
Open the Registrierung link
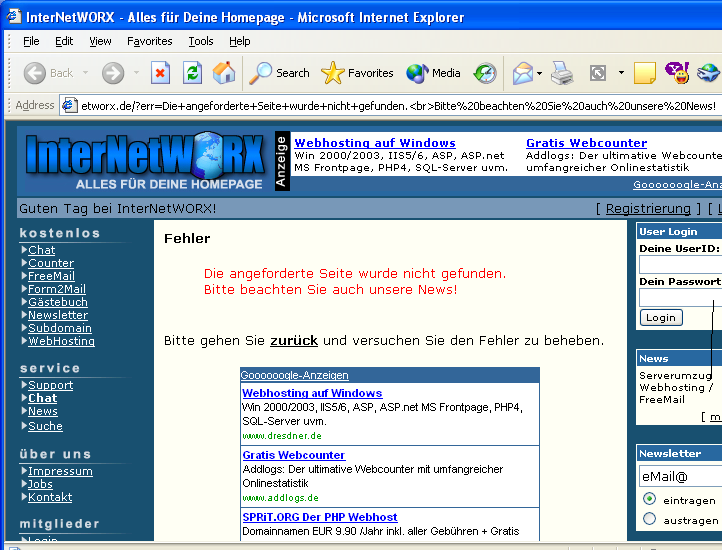pos(648,209)
